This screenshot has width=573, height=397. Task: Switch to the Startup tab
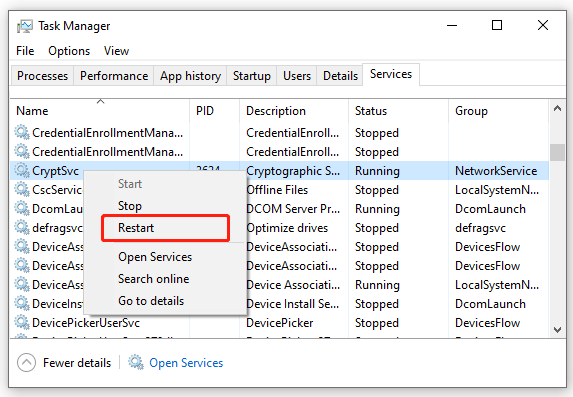[252, 76]
